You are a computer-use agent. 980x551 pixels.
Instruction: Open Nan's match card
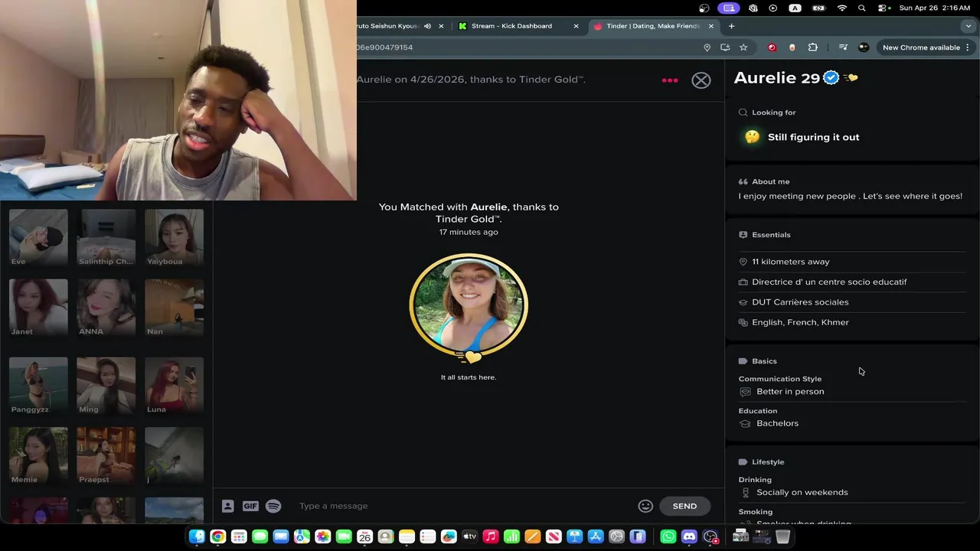[x=174, y=307]
